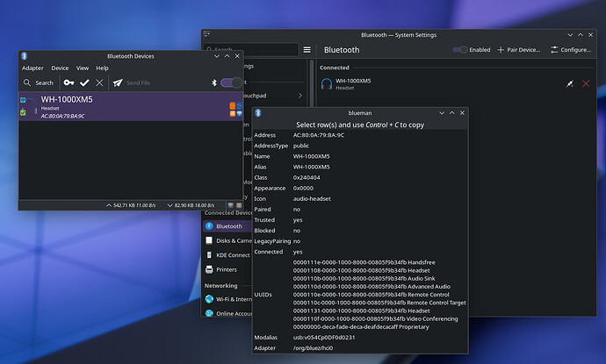Image resolution: width=606 pixels, height=364 pixels.
Task: Open Disks & Cameras in settings sidebar
Action: pos(227,240)
